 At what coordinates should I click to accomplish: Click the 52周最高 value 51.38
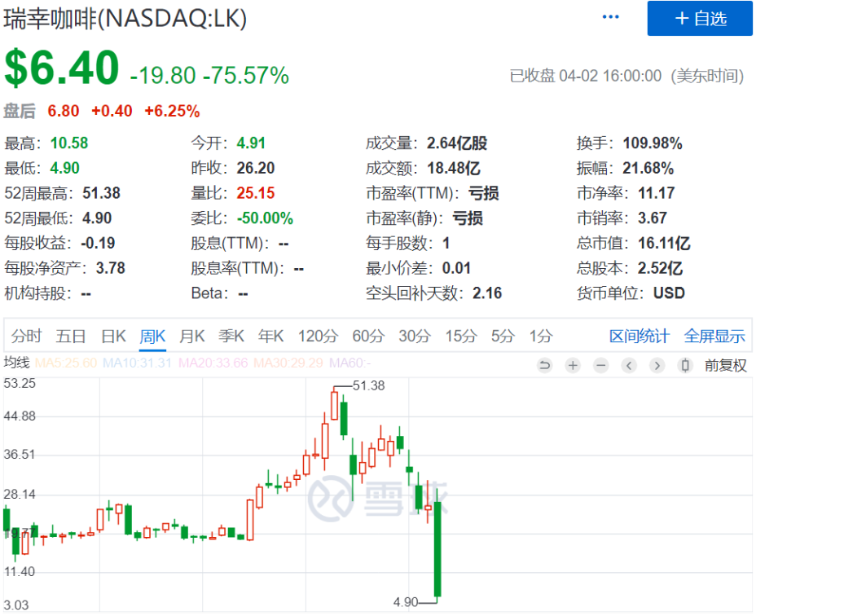(102, 193)
